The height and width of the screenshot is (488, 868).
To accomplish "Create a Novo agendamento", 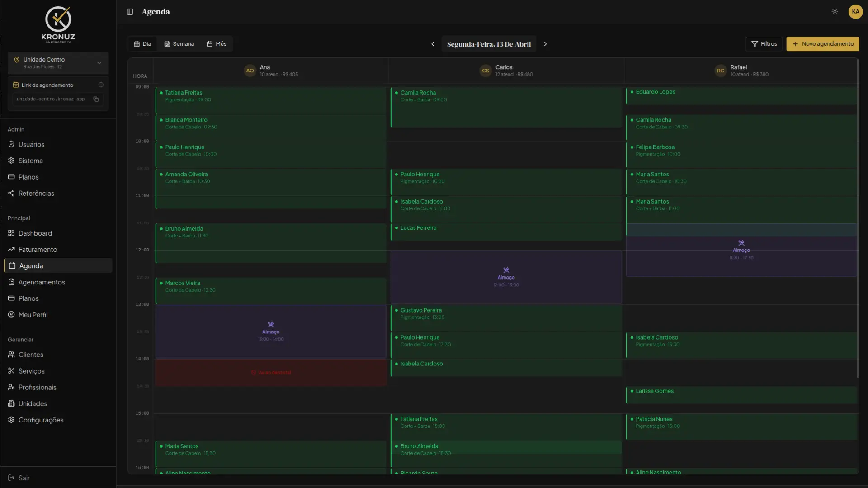I will [822, 44].
